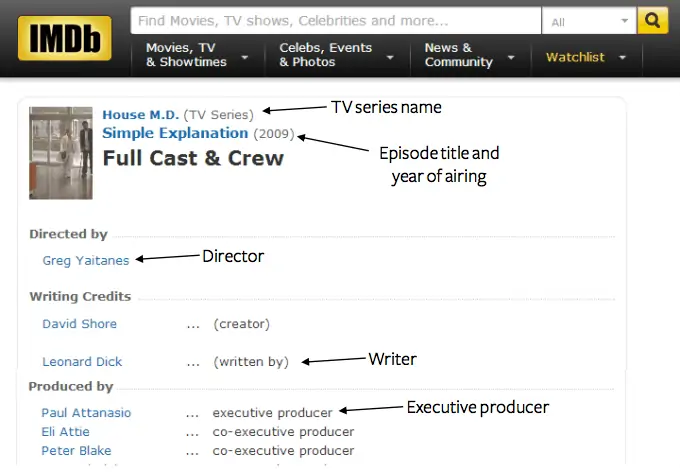The height and width of the screenshot is (474, 680).
Task: Click the IMDb logo
Action: (64, 38)
